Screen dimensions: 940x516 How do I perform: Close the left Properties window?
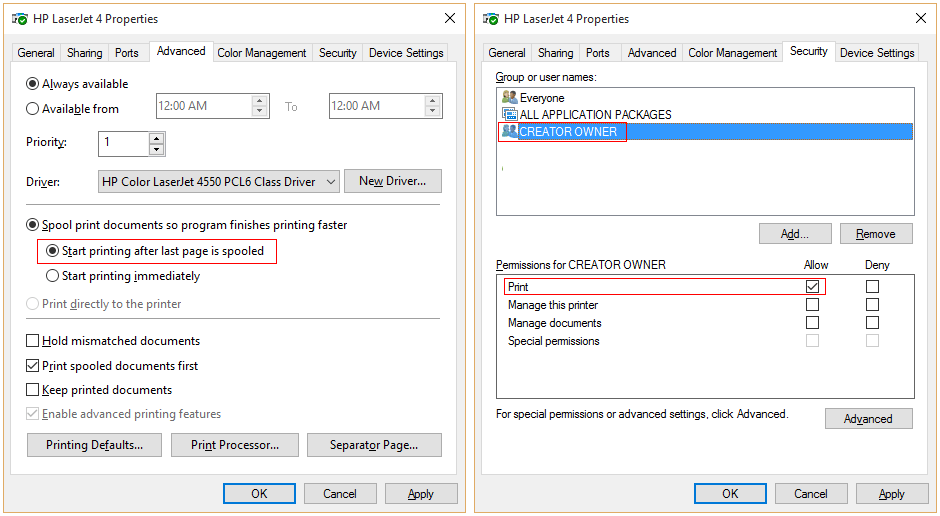(450, 19)
